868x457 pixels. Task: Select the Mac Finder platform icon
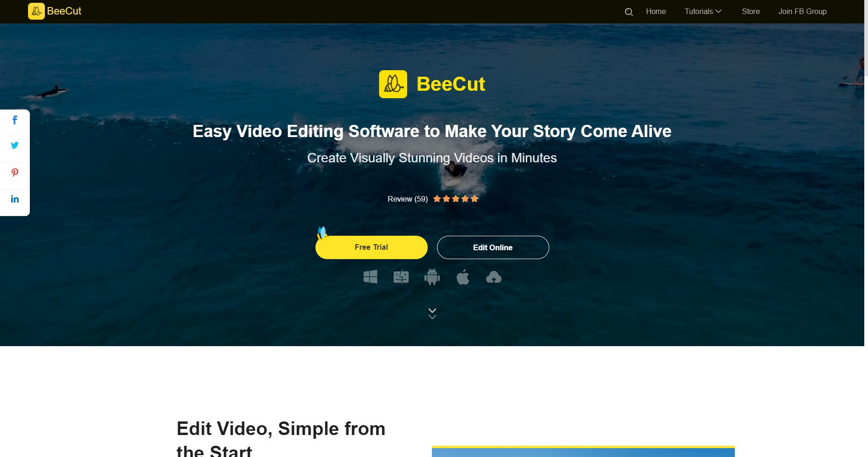click(x=401, y=277)
